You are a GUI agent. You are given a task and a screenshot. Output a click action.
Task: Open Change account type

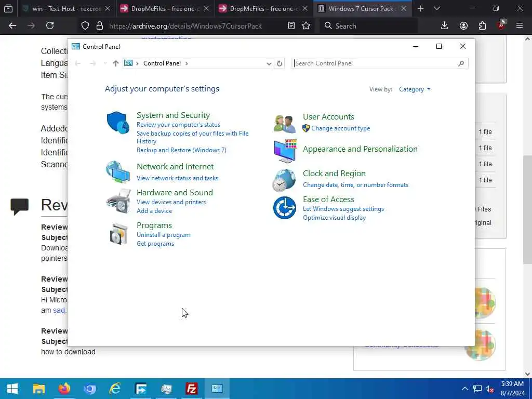coord(341,128)
